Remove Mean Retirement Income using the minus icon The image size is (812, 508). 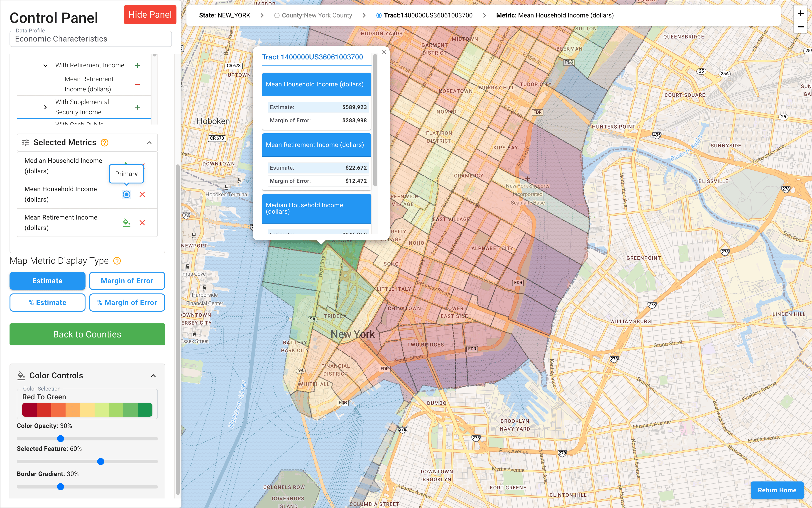click(137, 84)
